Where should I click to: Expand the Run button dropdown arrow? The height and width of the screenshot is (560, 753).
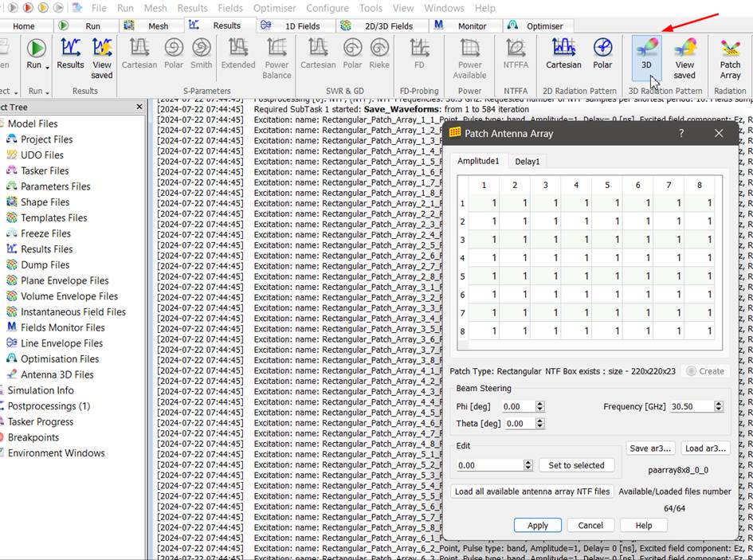pyautogui.click(x=48, y=68)
